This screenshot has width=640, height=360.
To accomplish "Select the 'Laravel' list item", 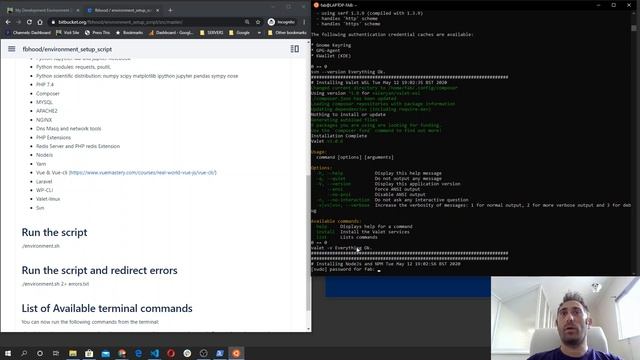I will [44, 181].
